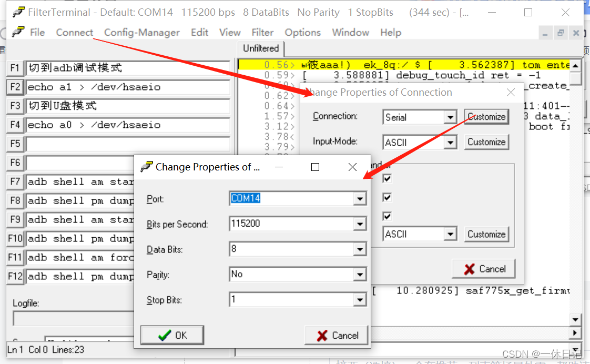590x364 pixels.
Task: Maximize the port settings dialog
Action: point(316,167)
